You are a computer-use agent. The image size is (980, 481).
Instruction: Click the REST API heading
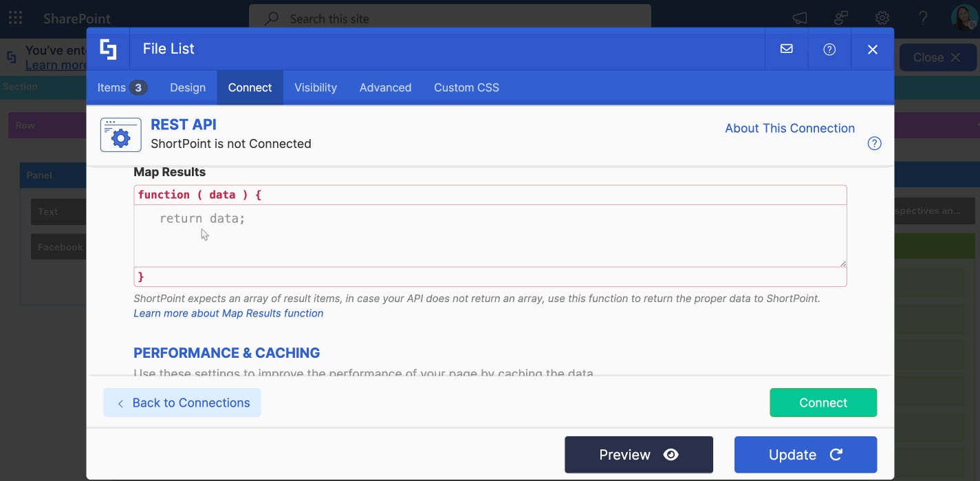(184, 125)
